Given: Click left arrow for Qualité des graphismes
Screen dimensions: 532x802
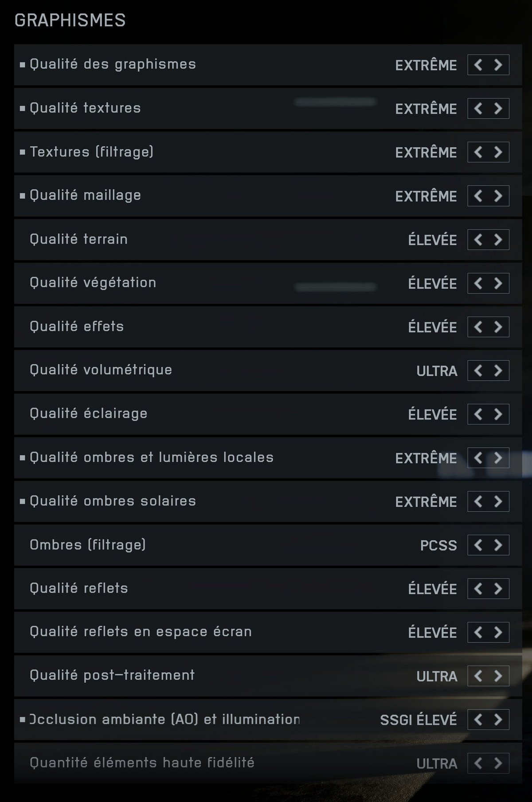Looking at the screenshot, I should [x=478, y=65].
